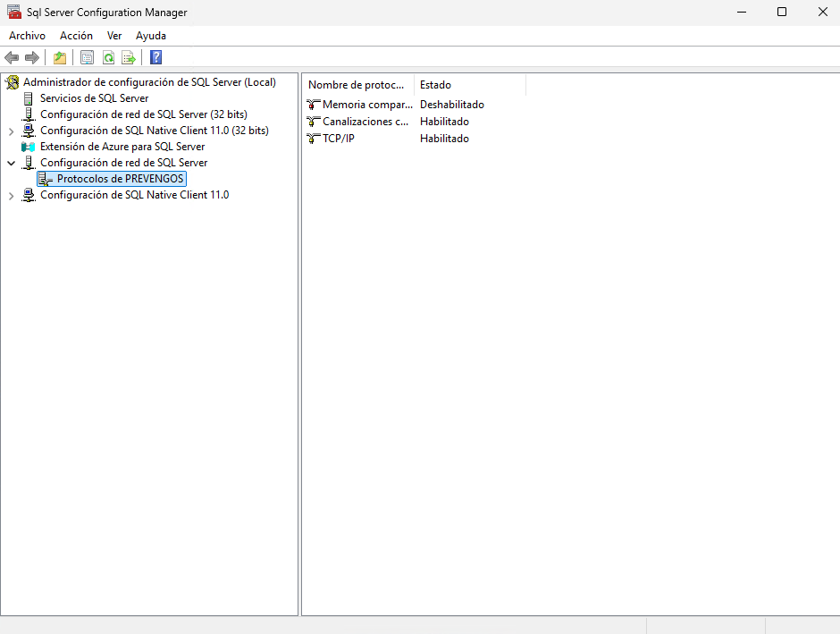Image resolution: width=840 pixels, height=634 pixels.
Task: Sort by Estado column header
Action: (470, 85)
